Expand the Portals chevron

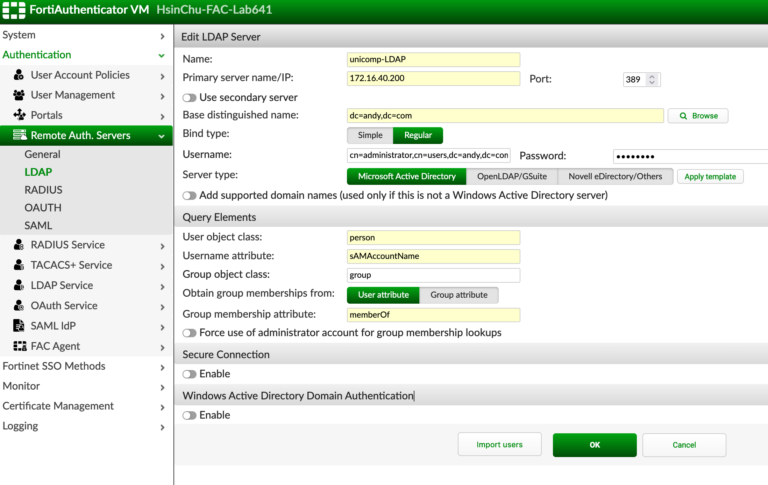(162, 117)
